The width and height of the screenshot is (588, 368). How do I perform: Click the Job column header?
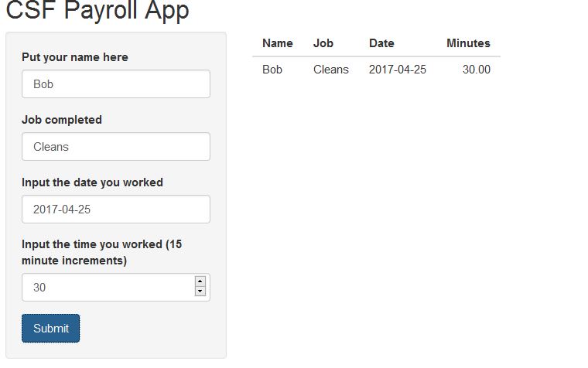[x=323, y=43]
